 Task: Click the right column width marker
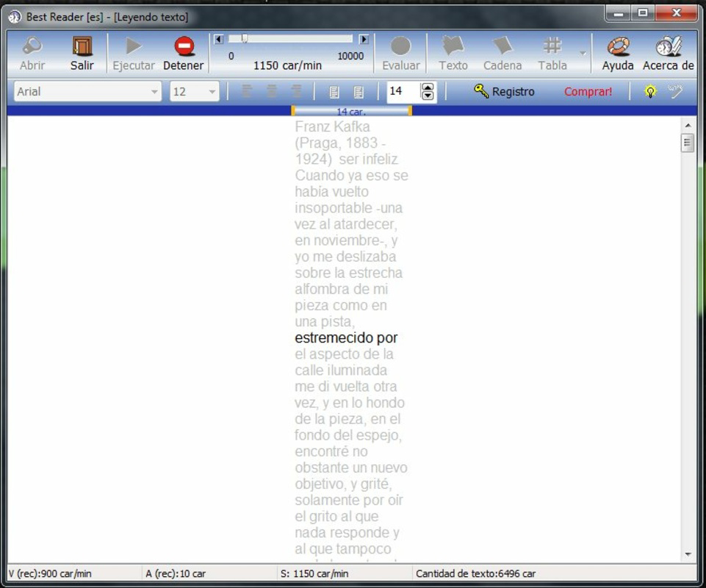[410, 111]
